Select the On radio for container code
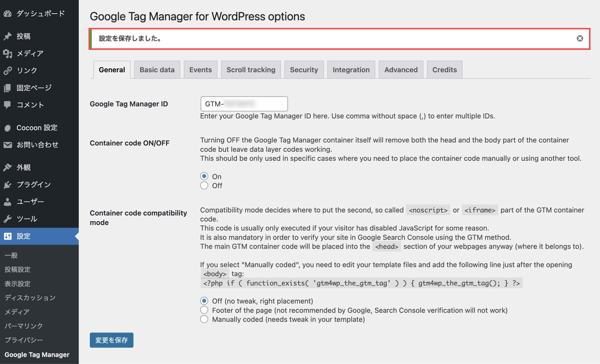The width and height of the screenshot is (600, 364). pos(204,176)
